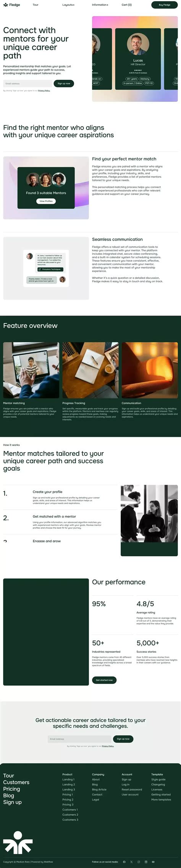
Task: Open the X (Twitter) social icon
Action: [x=131, y=862]
